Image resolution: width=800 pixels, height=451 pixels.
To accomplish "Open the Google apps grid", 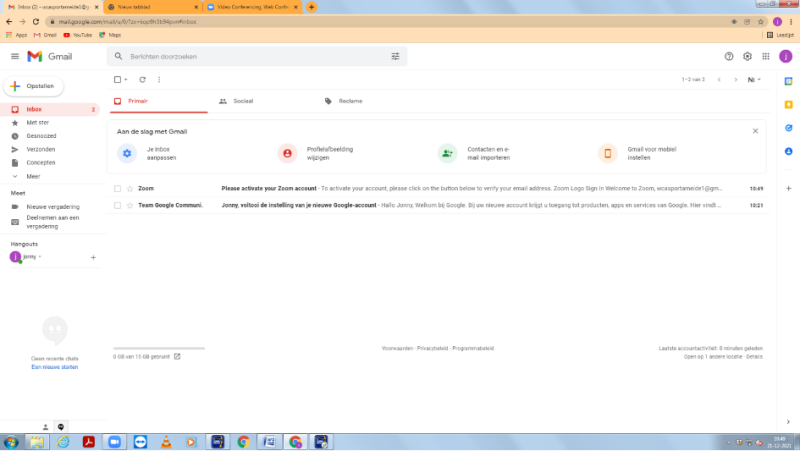I will pos(766,57).
